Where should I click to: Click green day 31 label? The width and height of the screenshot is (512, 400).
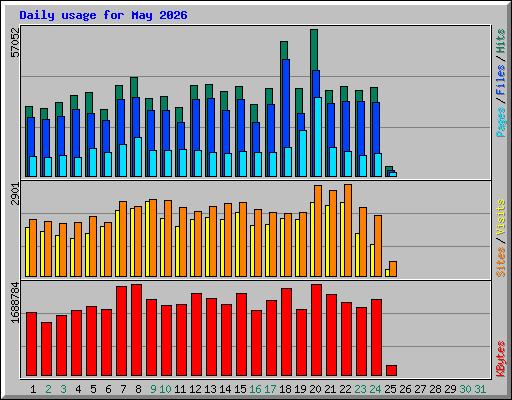[x=480, y=389]
